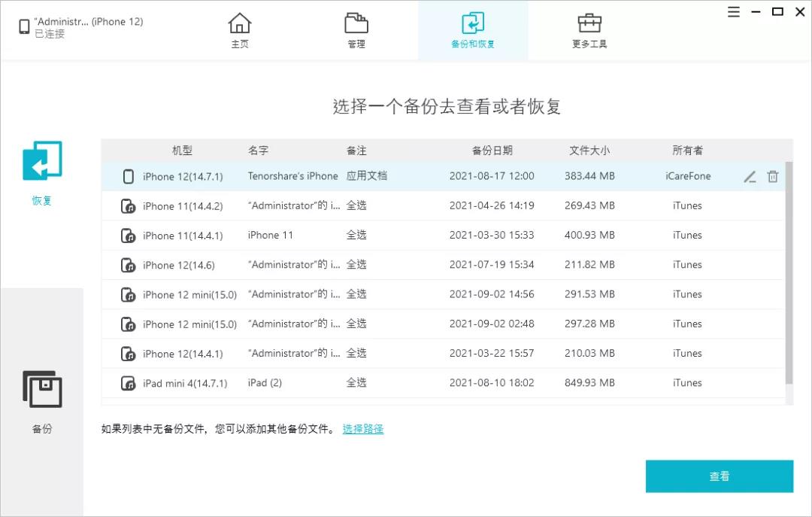Open the hamburger menu at top right
The width and height of the screenshot is (812, 517).
pos(733,12)
